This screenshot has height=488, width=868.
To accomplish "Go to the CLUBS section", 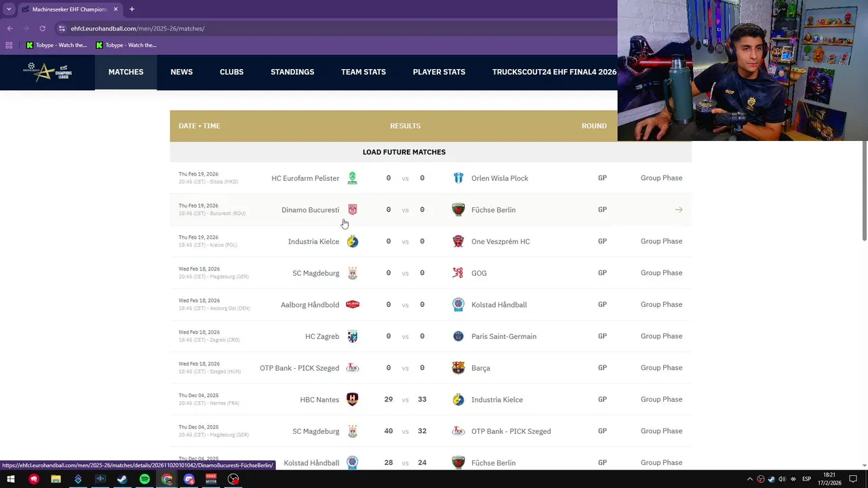I will pyautogui.click(x=231, y=72).
